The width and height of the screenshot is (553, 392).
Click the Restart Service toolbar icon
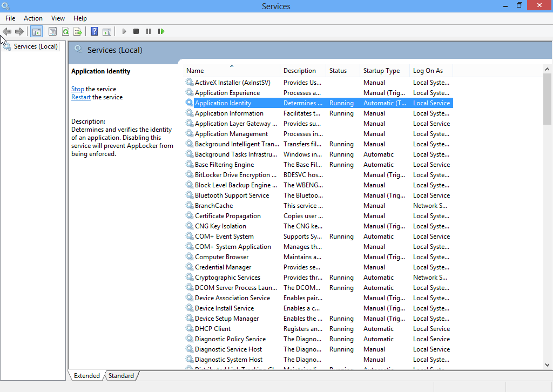161,31
